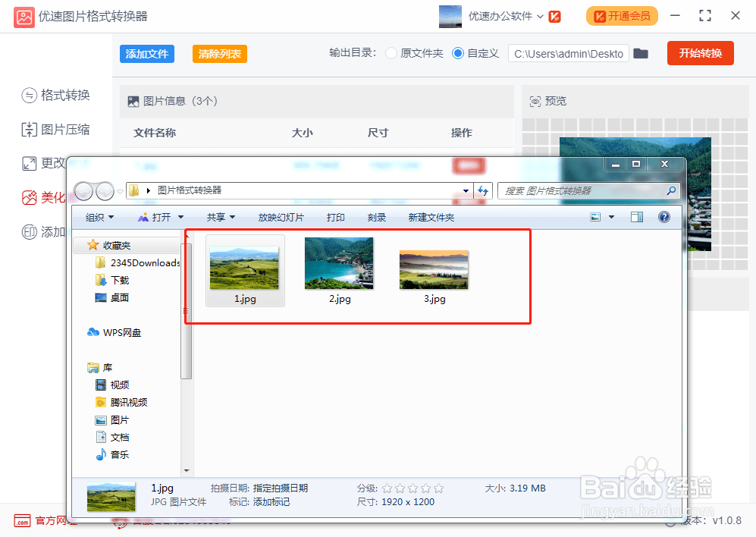Image resolution: width=756 pixels, height=537 pixels.
Task: Click the search box 搜索 图片格式转换器
Action: point(588,190)
